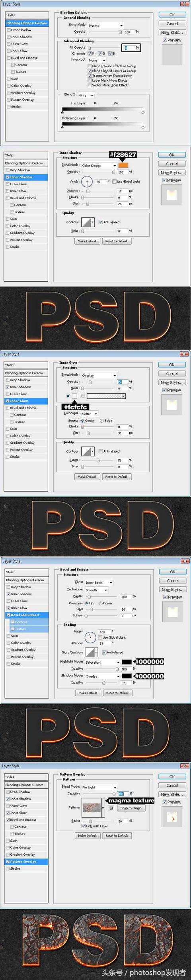Click the Inner Glow opacity value field
191x980 pixels.
pos(122,382)
